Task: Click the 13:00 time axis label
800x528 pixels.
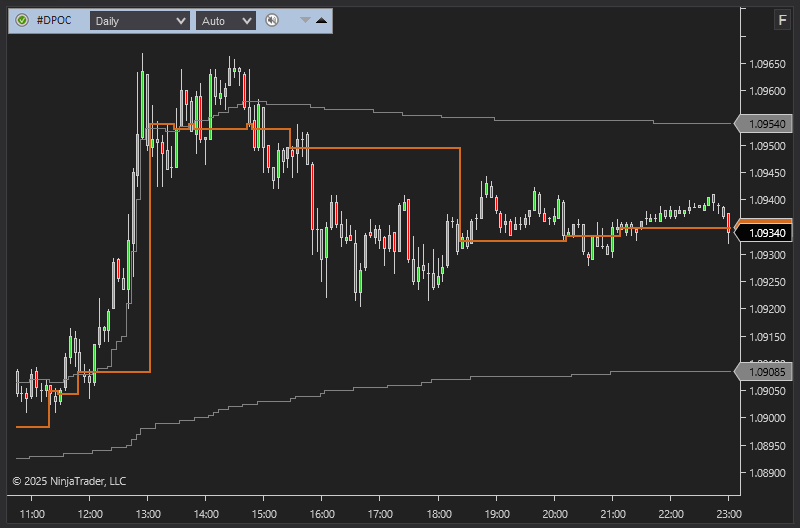Action: tap(148, 514)
